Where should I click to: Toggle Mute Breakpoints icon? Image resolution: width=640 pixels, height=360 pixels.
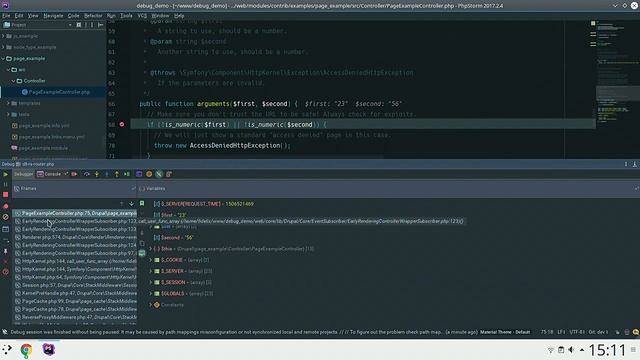click(x=6, y=217)
